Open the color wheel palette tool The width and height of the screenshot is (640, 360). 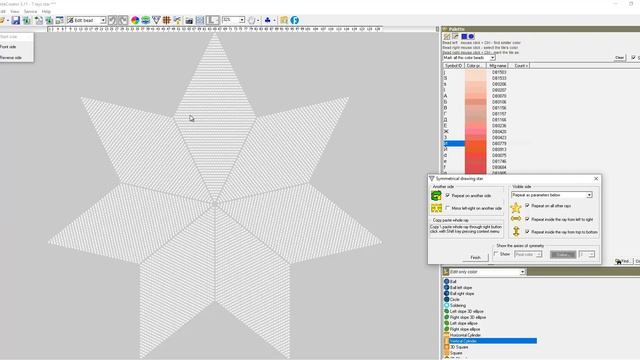pyautogui.click(x=135, y=20)
